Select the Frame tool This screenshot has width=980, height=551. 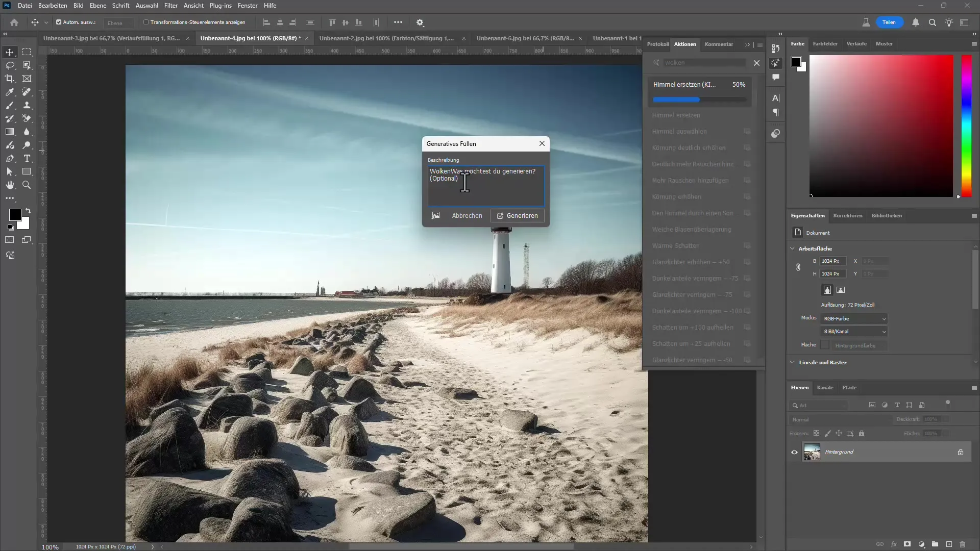(x=27, y=79)
